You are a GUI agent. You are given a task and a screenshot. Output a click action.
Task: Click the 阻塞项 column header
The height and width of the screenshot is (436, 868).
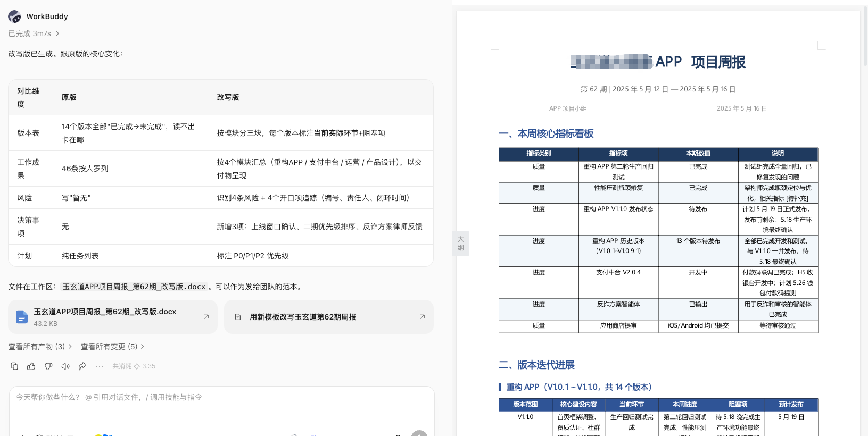pyautogui.click(x=738, y=404)
